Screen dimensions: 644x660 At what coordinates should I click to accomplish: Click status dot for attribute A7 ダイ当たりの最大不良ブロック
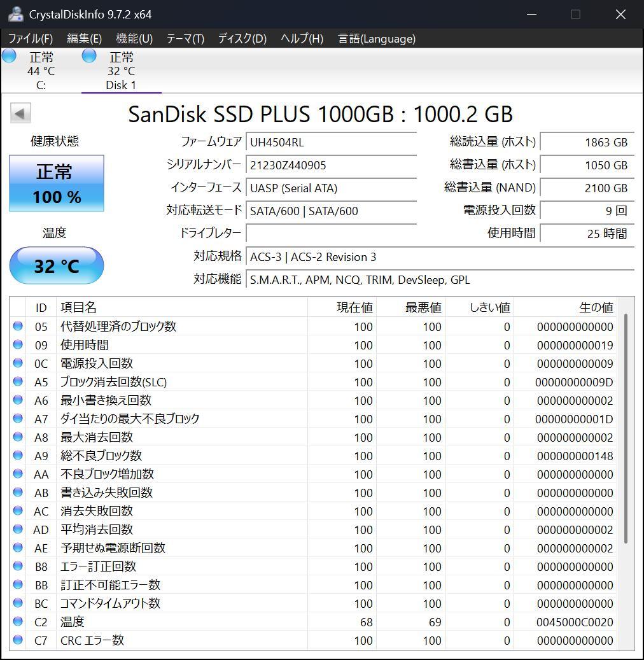[18, 418]
